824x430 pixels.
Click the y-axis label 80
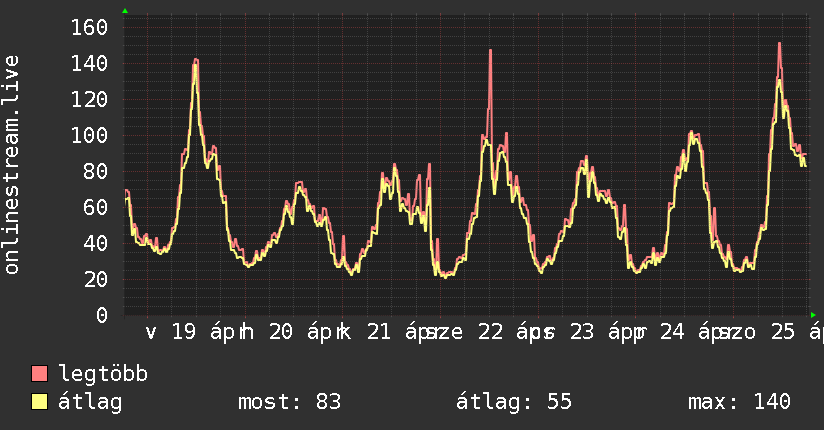point(96,171)
